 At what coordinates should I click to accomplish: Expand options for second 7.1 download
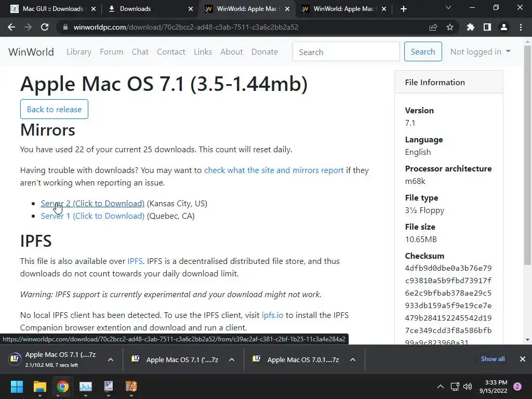coord(232,360)
